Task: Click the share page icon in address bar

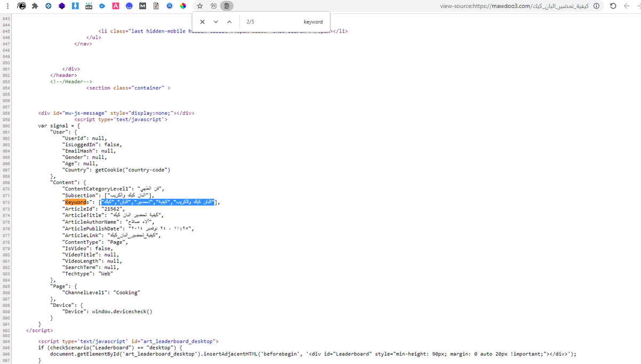Action: pos(213,6)
